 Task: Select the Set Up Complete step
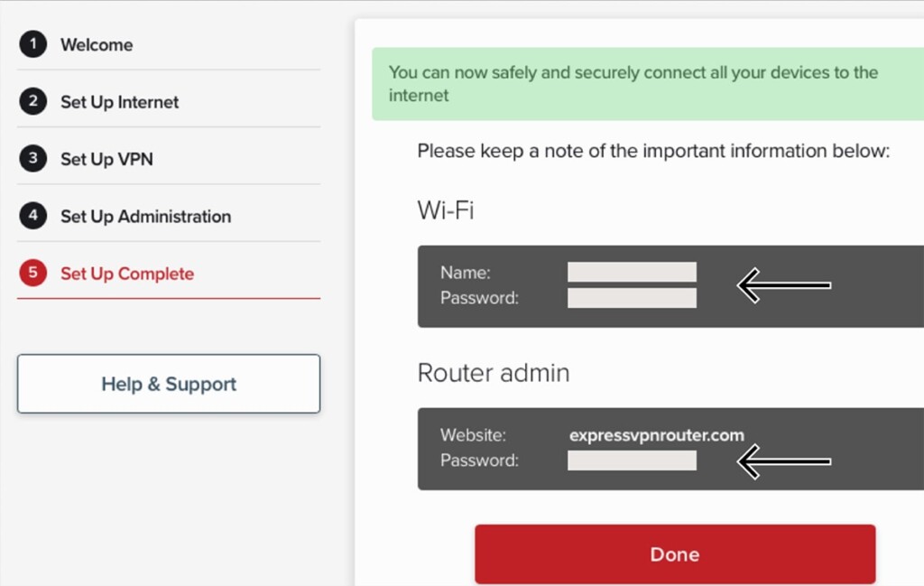tap(127, 274)
